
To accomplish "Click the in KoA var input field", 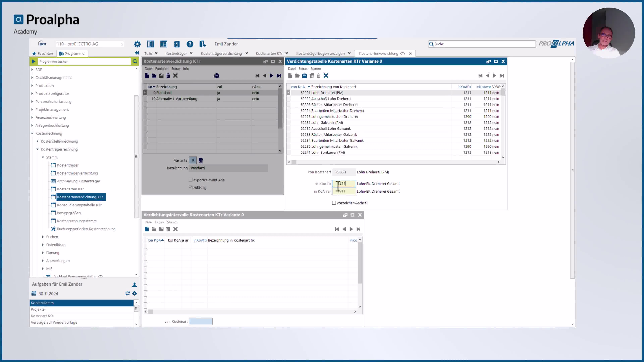I will 344,191.
